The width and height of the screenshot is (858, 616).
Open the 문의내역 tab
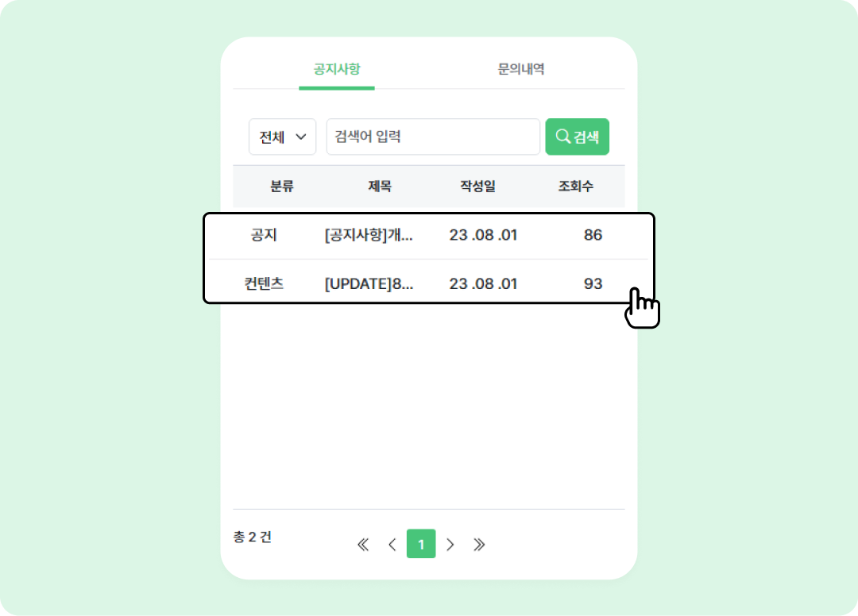coord(520,69)
